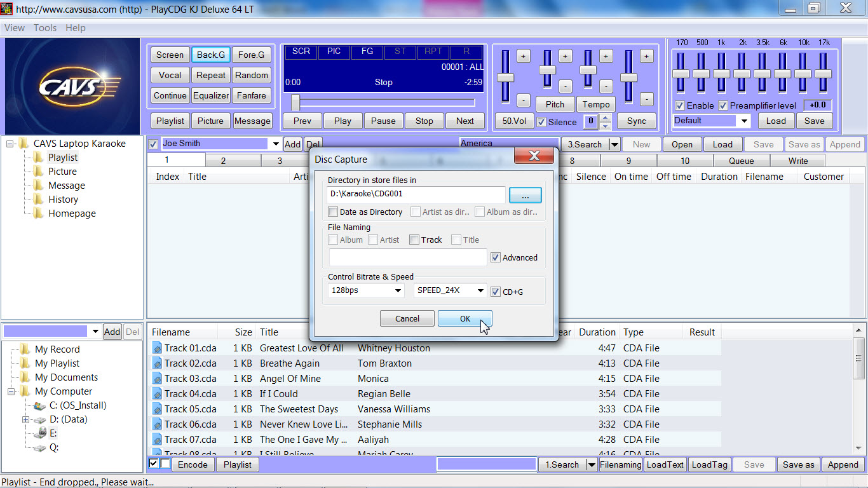Toggle the Preamplifier level checkbox

coord(723,105)
